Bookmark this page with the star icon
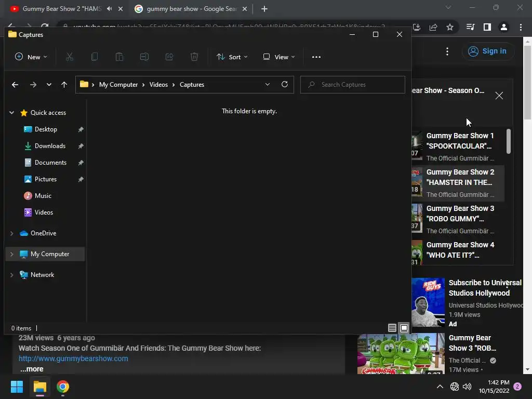Image resolution: width=532 pixels, height=399 pixels. pos(450,27)
